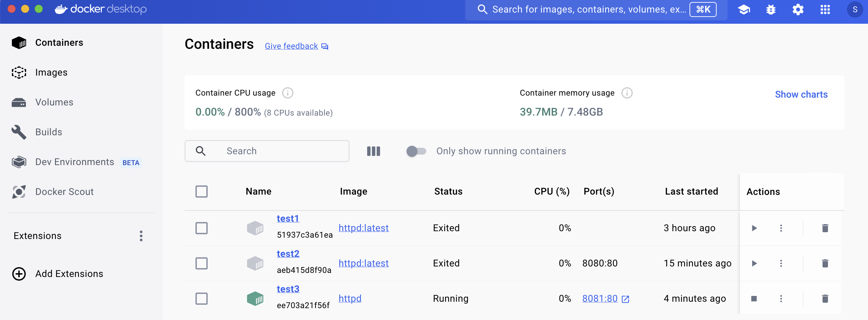Click the green test3 container icon
Image resolution: width=868 pixels, height=320 pixels.
(255, 299)
